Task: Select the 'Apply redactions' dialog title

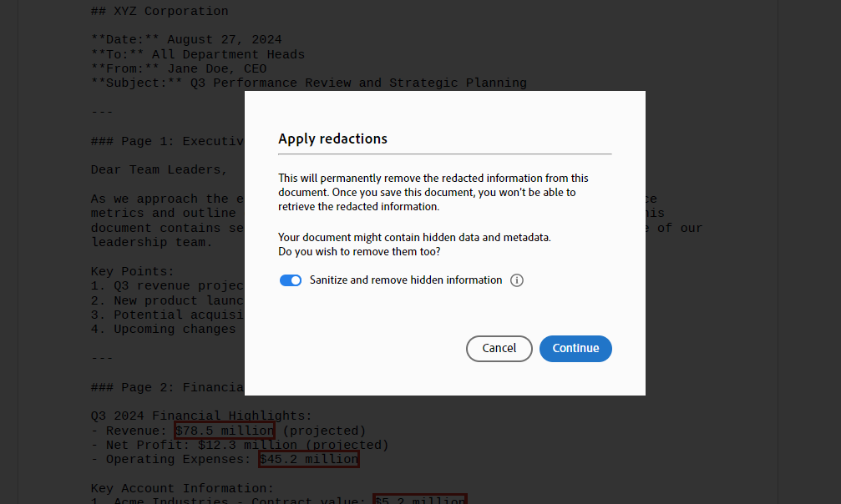Action: pyautogui.click(x=332, y=139)
